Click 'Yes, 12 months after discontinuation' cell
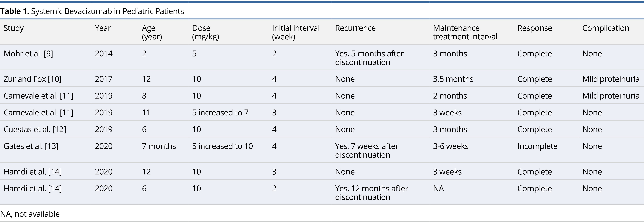 pyautogui.click(x=372, y=192)
